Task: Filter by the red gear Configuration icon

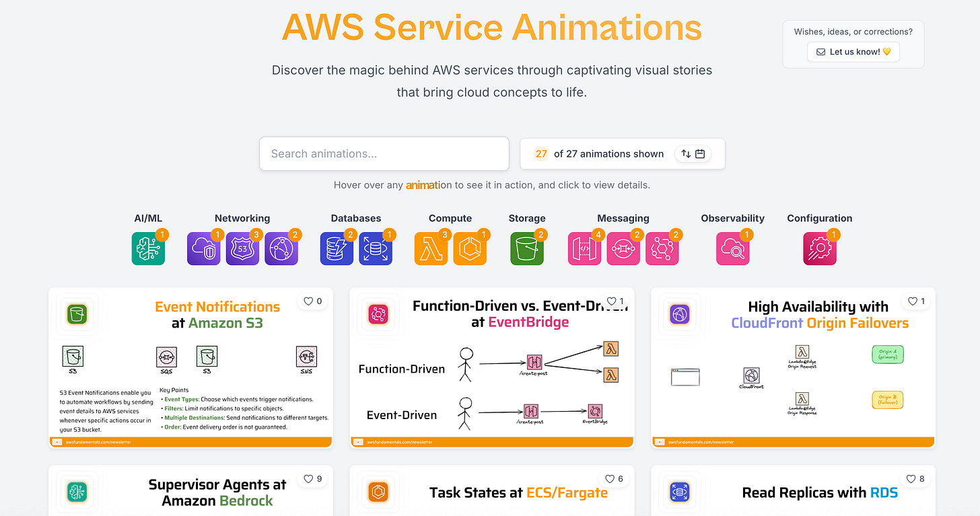Action: (x=820, y=248)
